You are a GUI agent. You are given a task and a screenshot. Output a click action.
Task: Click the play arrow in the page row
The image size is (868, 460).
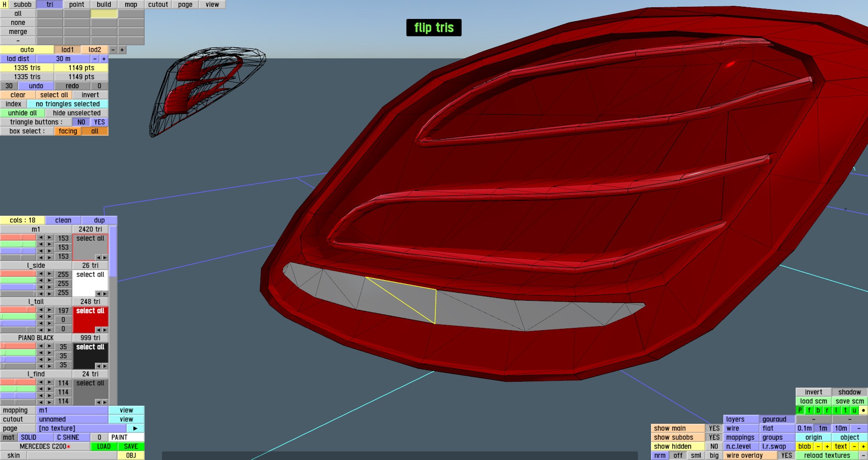[135, 428]
